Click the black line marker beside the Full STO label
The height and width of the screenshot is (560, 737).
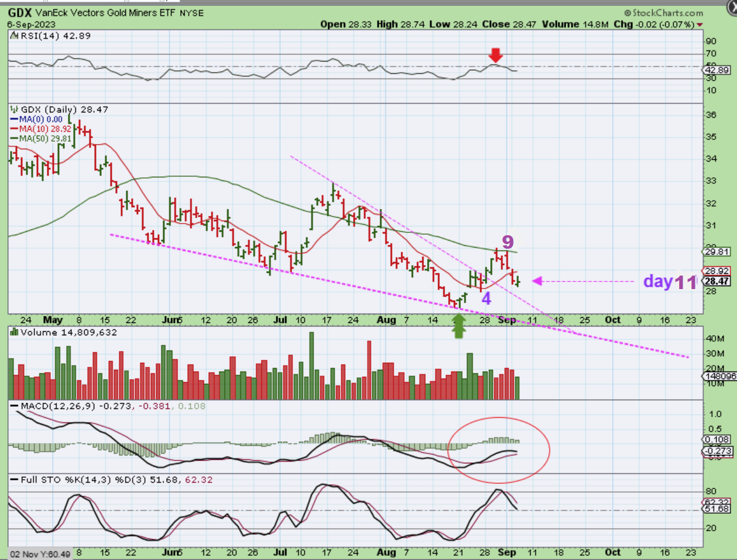click(x=15, y=480)
